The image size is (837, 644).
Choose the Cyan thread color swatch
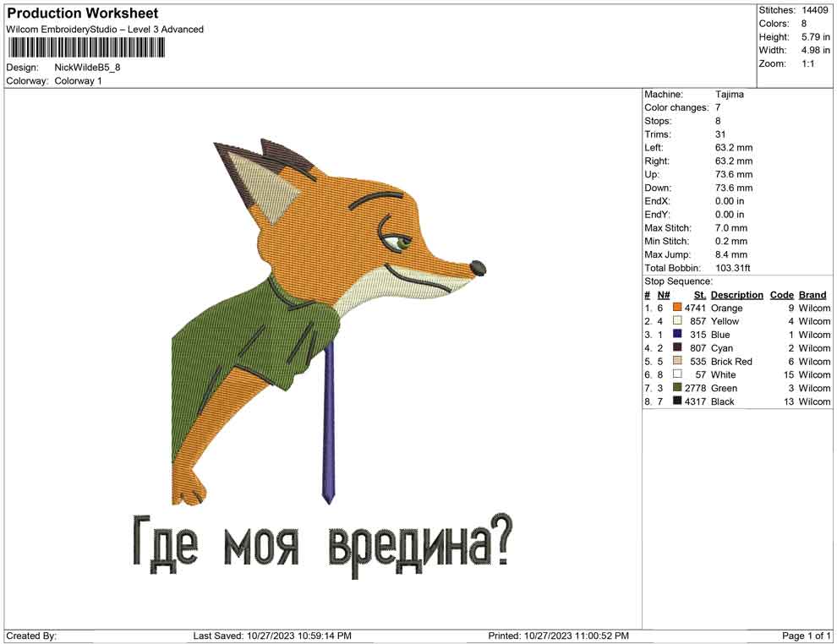pos(677,348)
